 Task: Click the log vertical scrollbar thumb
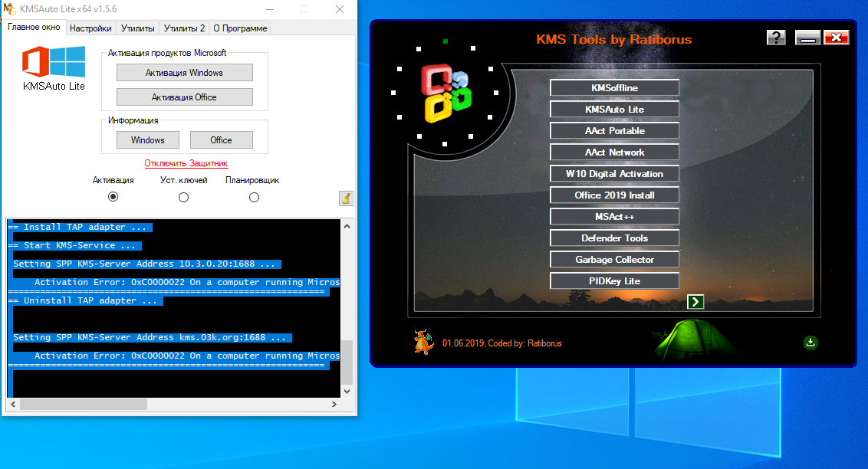pos(347,362)
